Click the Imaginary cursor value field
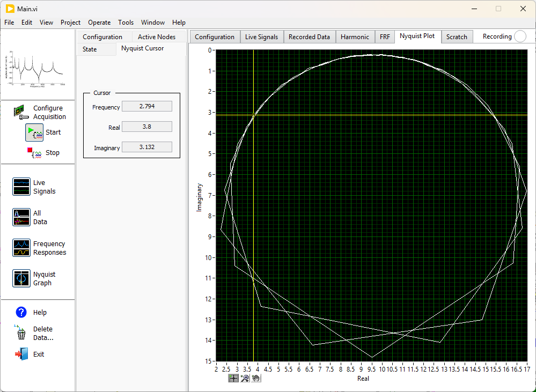 pos(147,147)
